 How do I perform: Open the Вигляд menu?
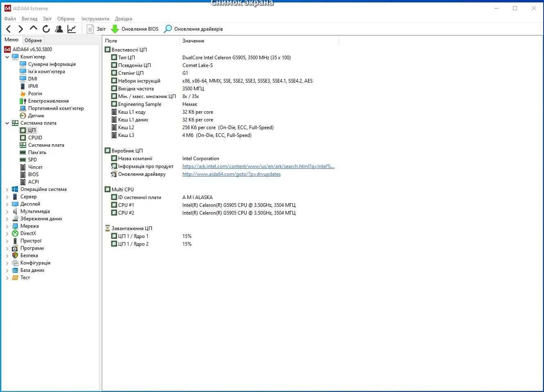click(x=29, y=19)
